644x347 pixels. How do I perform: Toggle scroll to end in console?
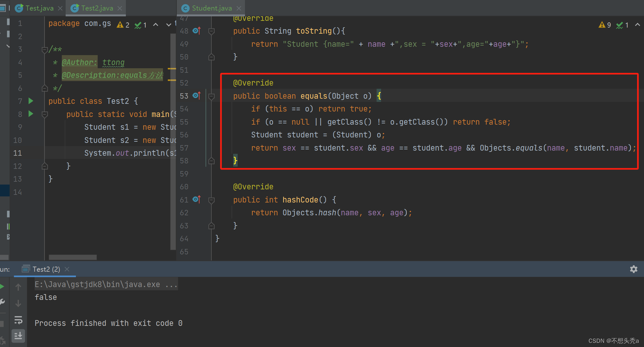tap(18, 336)
